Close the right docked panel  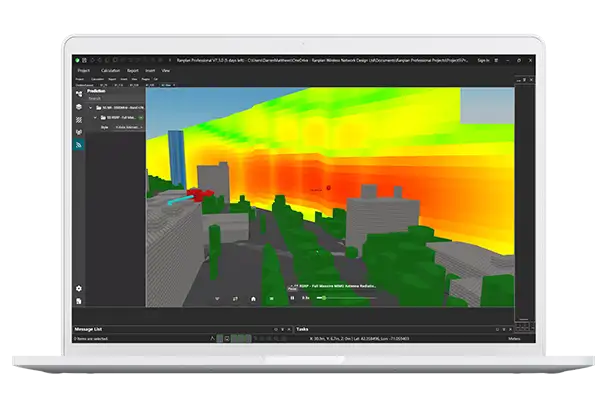tap(531, 80)
